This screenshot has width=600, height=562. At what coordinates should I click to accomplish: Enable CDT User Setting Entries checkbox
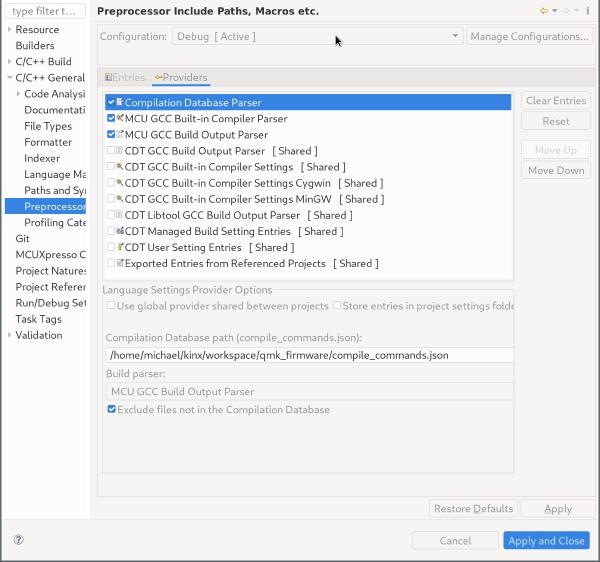pos(111,247)
